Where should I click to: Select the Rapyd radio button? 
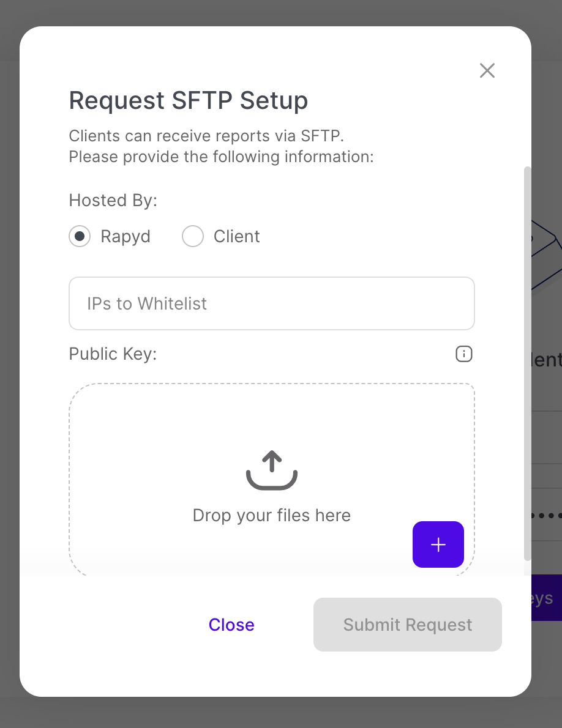click(80, 236)
